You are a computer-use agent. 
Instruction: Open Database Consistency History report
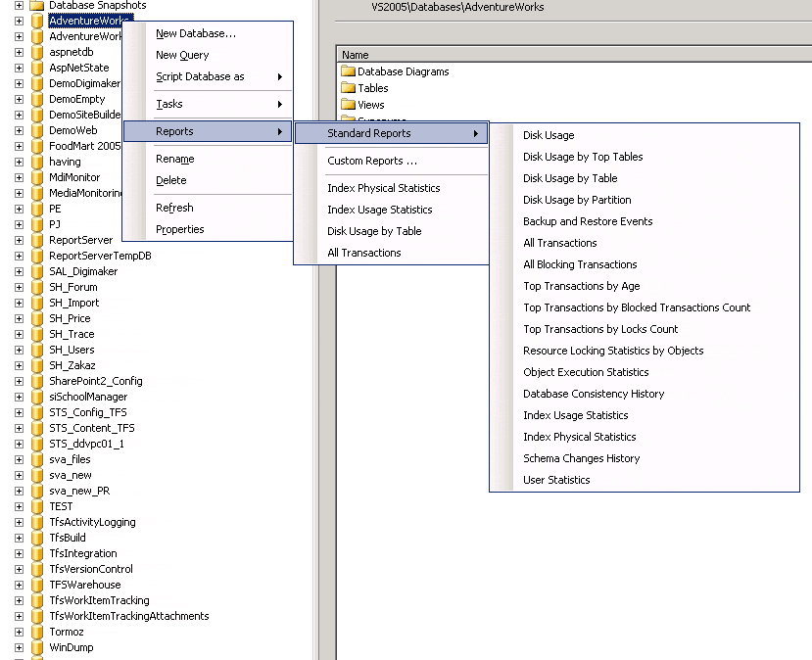(645, 394)
